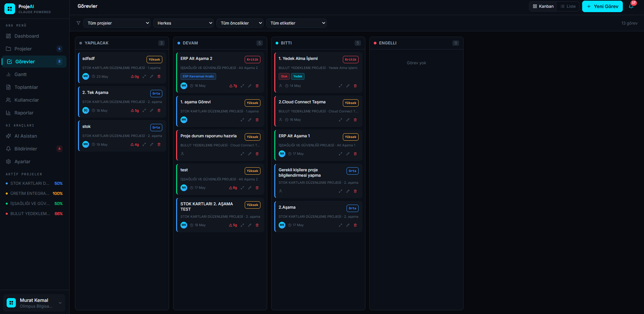Open Dashboard from sidebar
Viewport: 644px width, 314px height.
(x=34, y=36)
